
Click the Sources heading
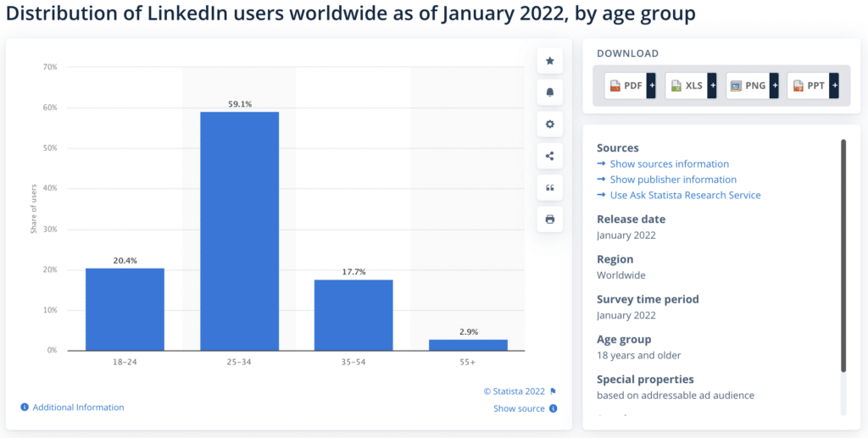click(618, 148)
